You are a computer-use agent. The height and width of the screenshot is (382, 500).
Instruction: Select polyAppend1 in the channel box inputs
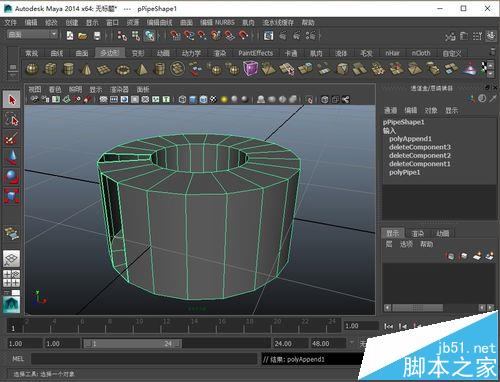click(410, 139)
